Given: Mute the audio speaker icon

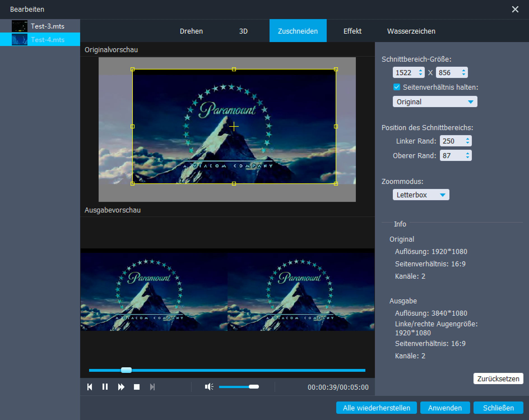Looking at the screenshot, I should pos(209,387).
